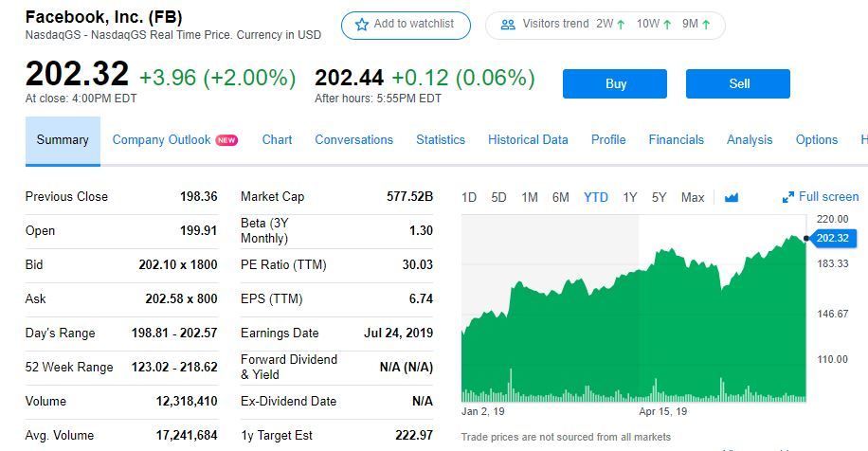
Task: Select the 6M chart range
Action: (x=561, y=198)
